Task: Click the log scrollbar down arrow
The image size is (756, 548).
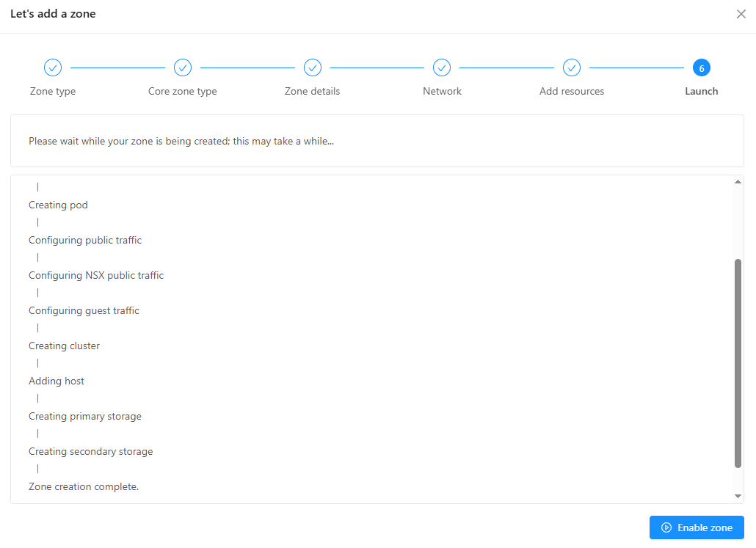Action: point(738,497)
